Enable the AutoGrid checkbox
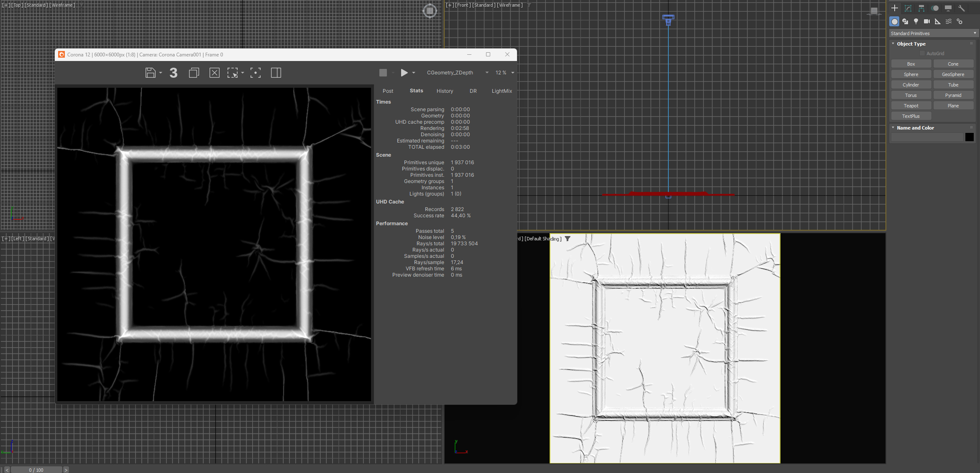This screenshot has width=980, height=473. 922,53
